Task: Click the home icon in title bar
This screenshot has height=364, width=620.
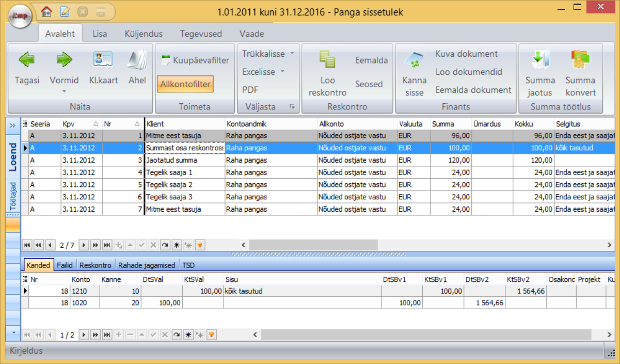Action: [46, 11]
